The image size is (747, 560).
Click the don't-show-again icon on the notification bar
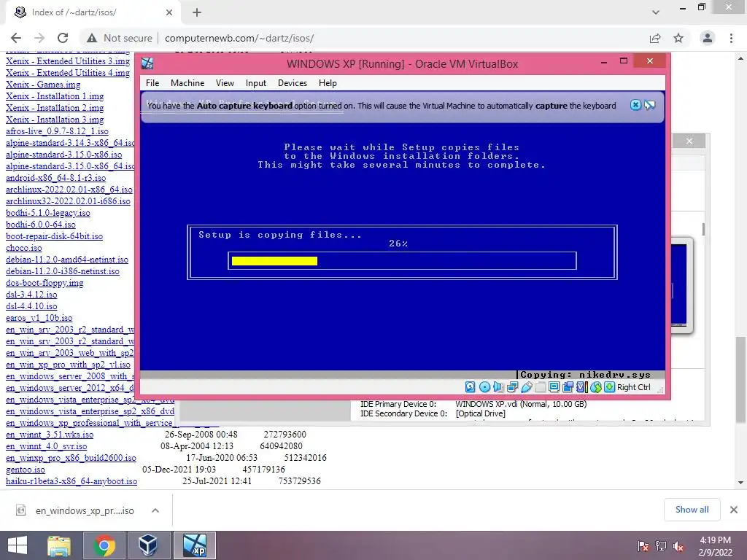coord(650,105)
